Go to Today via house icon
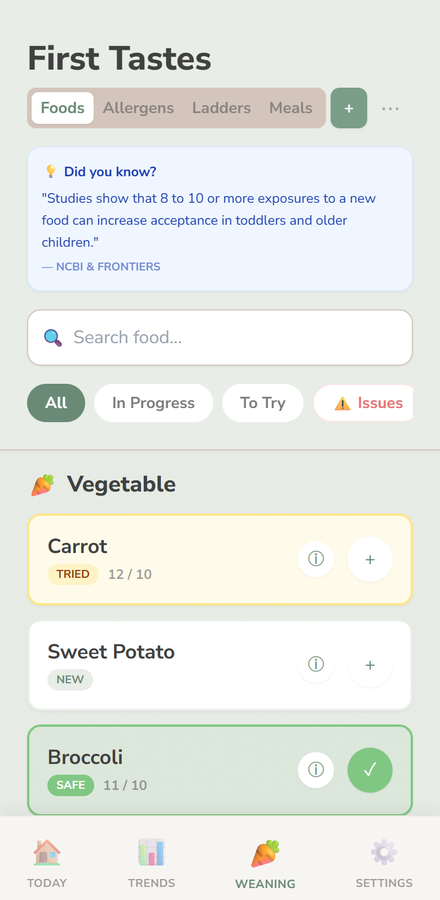The image size is (440, 900). coord(47,863)
